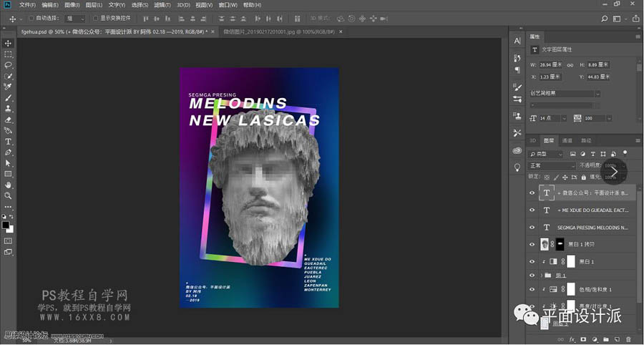
Task: Toggle Quick Mask mode icon
Action: 8,240
